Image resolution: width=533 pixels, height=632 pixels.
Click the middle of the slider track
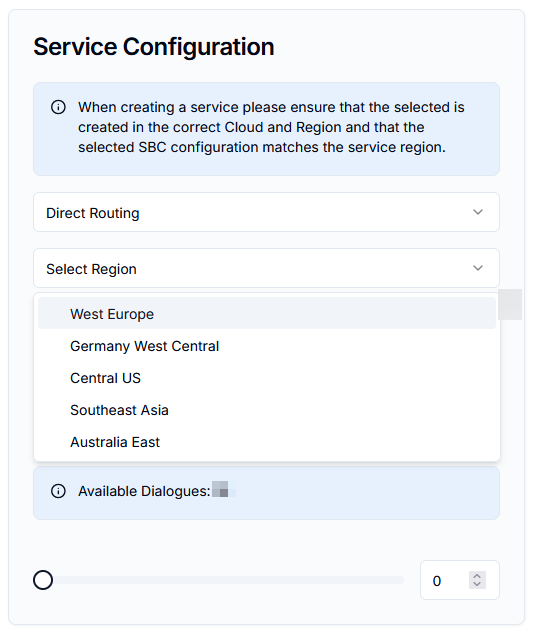[224, 580]
